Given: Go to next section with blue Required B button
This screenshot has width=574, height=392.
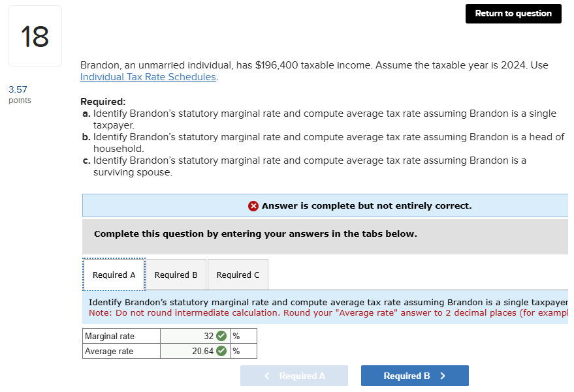Looking at the screenshot, I should point(415,376).
